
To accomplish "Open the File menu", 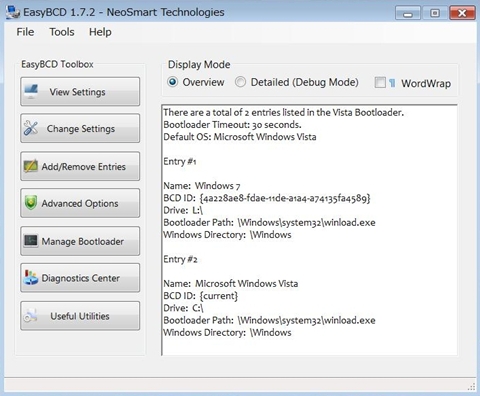I will click(25, 32).
